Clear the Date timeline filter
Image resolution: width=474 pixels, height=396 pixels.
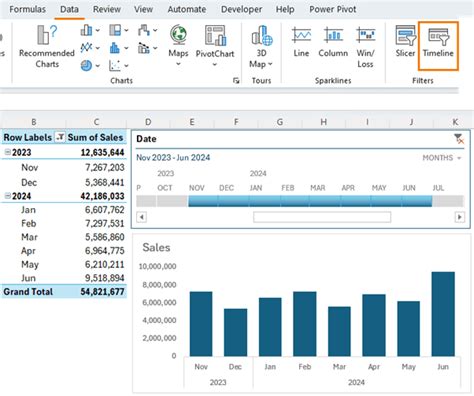[x=459, y=139]
